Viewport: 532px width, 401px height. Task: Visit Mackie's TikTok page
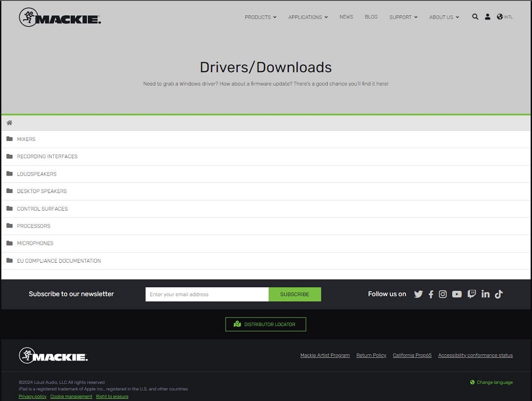point(499,294)
